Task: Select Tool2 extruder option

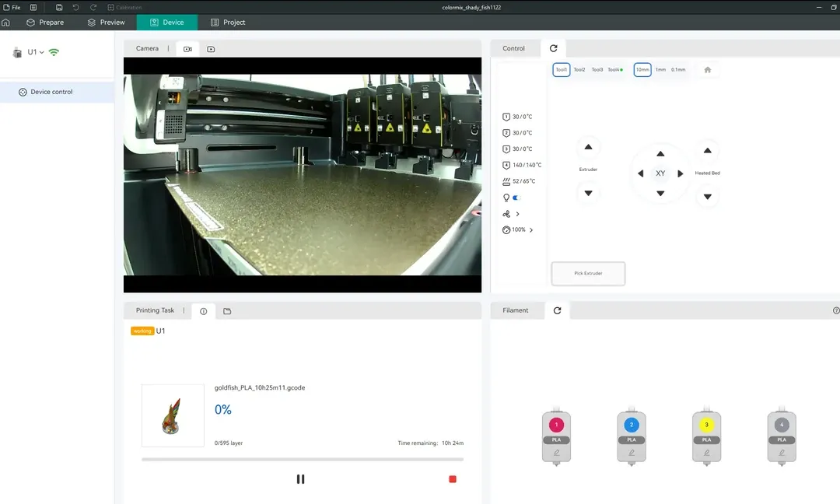Action: (x=579, y=70)
